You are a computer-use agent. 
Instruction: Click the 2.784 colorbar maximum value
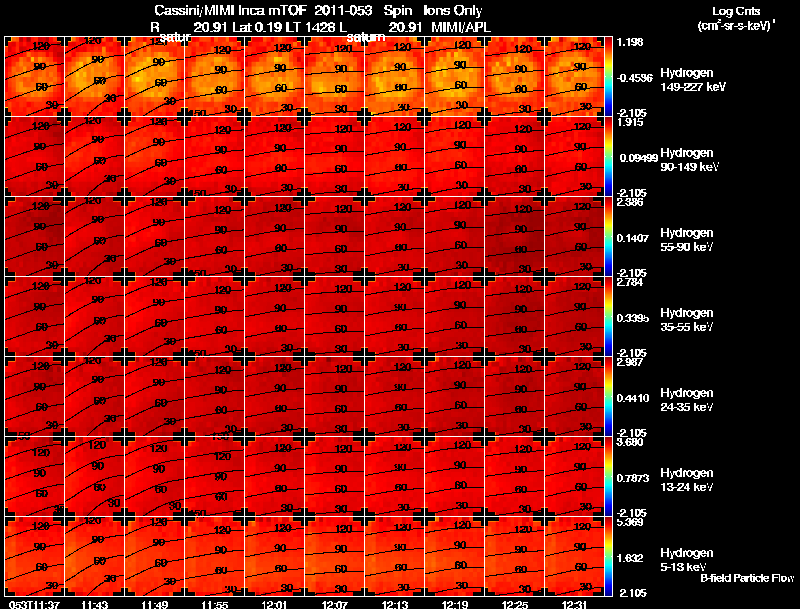[x=630, y=282]
